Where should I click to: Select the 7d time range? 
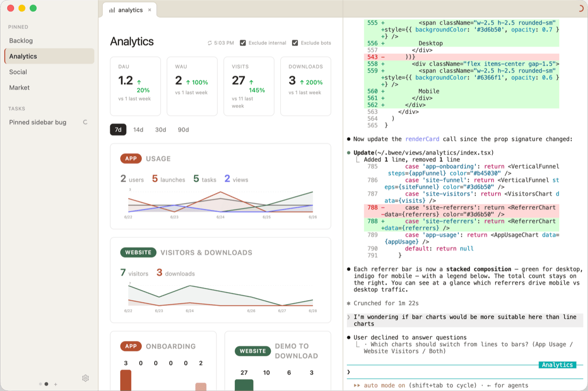click(118, 129)
